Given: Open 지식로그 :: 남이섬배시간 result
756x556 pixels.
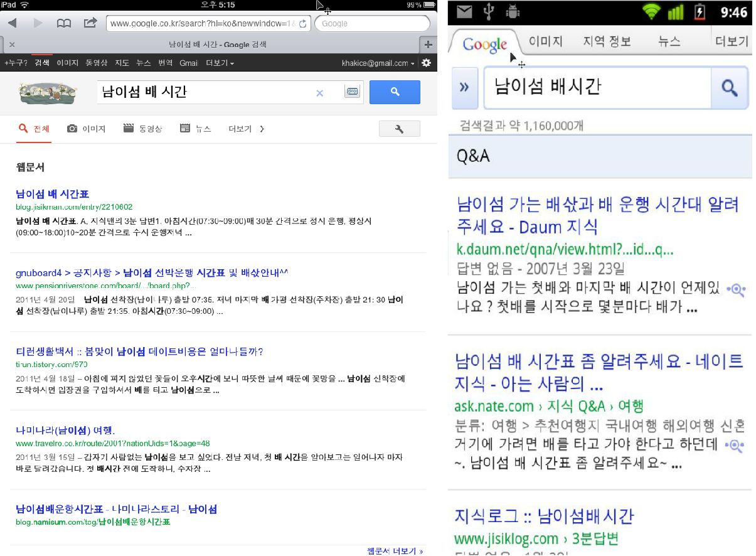Looking at the screenshot, I should (x=544, y=516).
